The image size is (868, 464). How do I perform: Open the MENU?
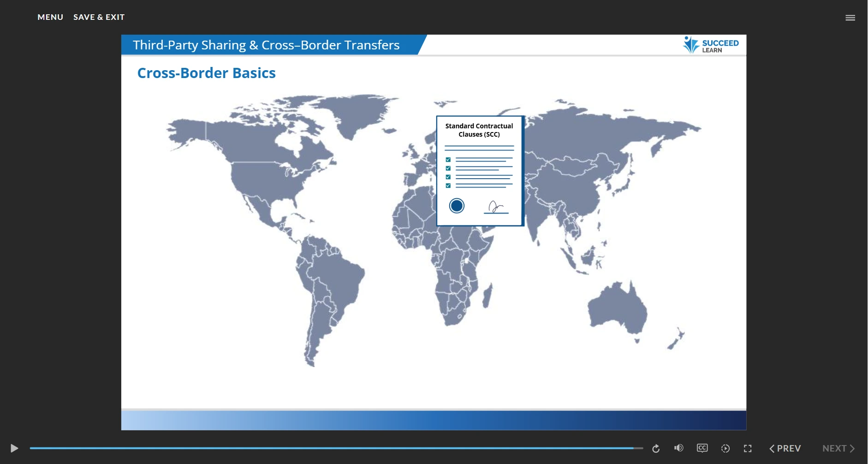(50, 17)
